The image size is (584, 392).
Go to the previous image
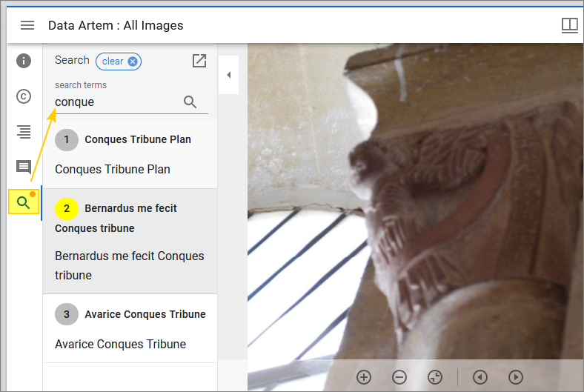point(480,377)
